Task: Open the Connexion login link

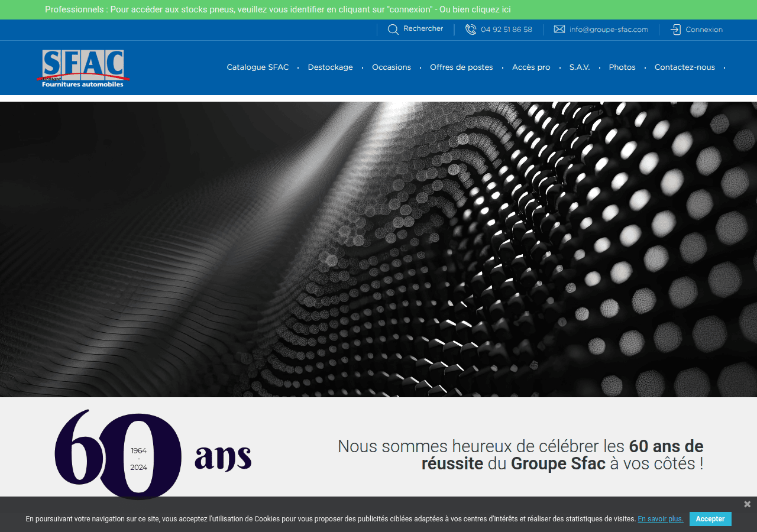Action: click(x=704, y=30)
